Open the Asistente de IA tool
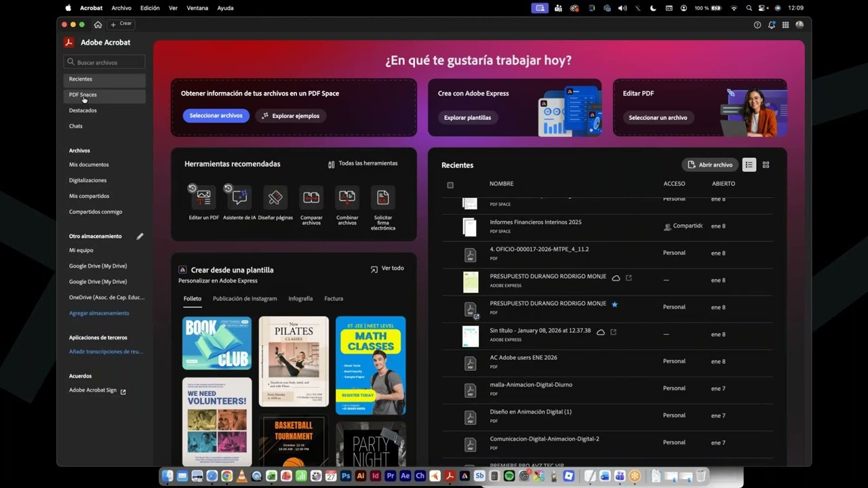Screen dimensions: 868x488 tap(239, 203)
